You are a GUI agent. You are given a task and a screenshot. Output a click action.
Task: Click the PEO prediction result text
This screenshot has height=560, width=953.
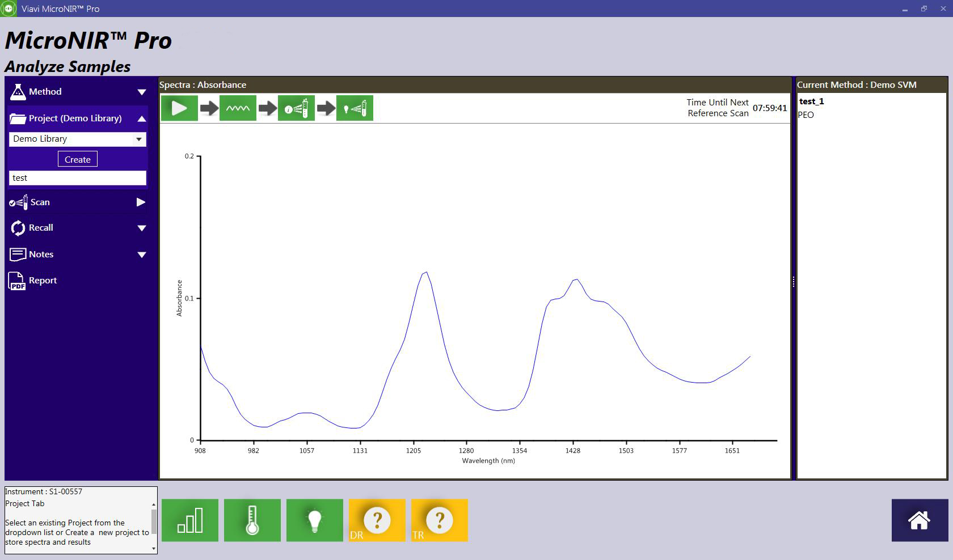click(x=806, y=115)
